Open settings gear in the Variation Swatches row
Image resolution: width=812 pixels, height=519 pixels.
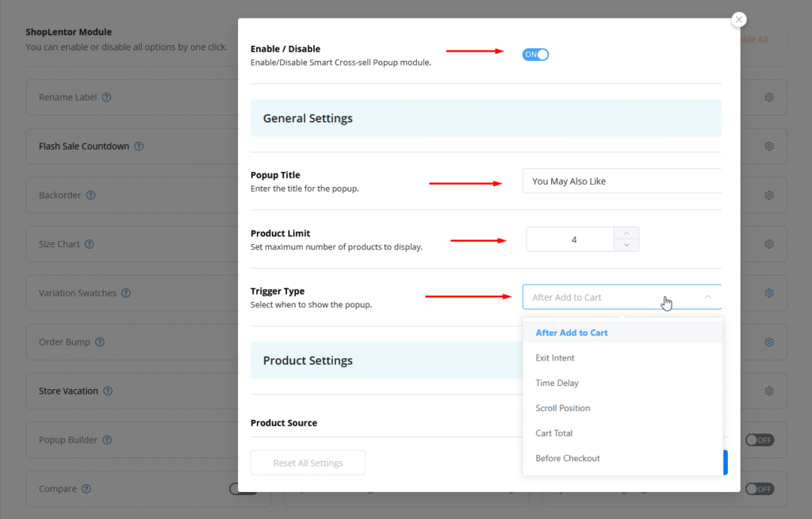[768, 293]
